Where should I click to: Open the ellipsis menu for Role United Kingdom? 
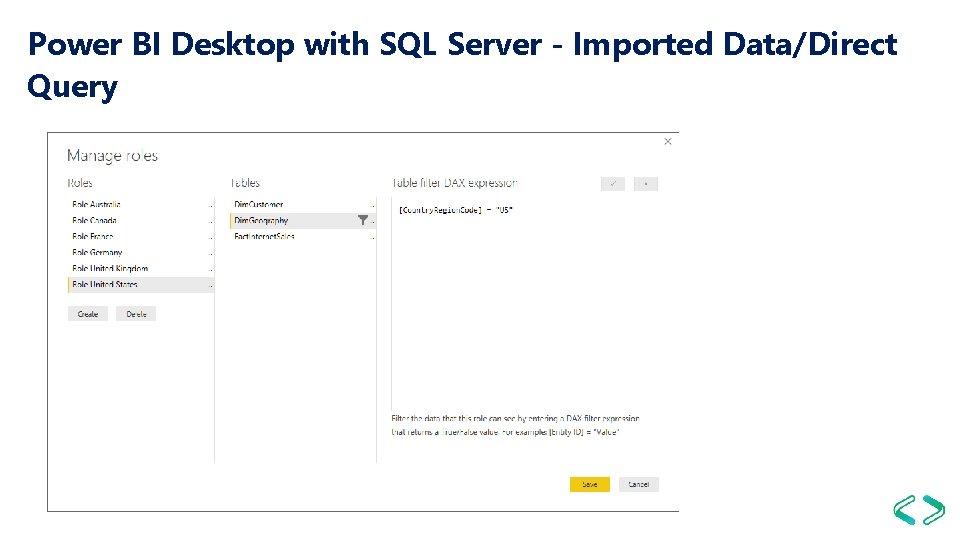tap(211, 269)
